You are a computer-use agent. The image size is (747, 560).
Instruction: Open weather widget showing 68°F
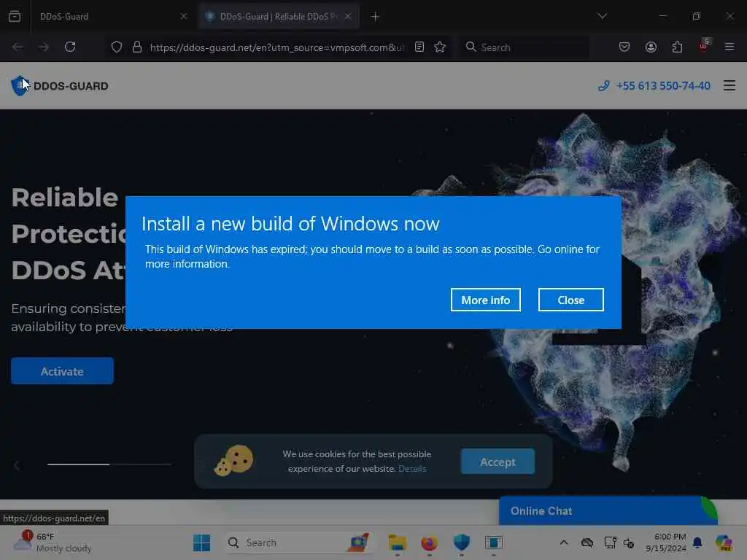pos(53,542)
